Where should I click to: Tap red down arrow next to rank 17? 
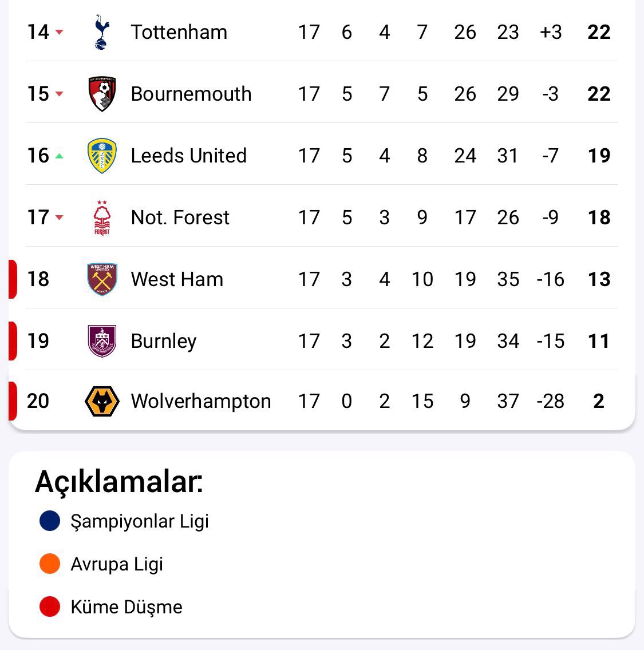[59, 217]
